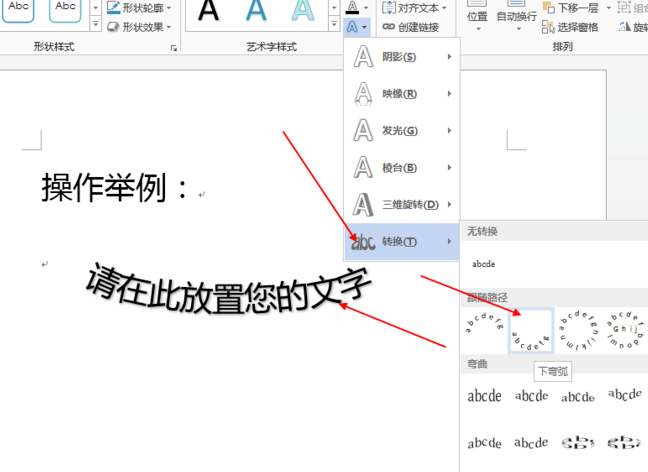Click Create Link (创建链接) button
The image size is (648, 472).
pos(410,27)
